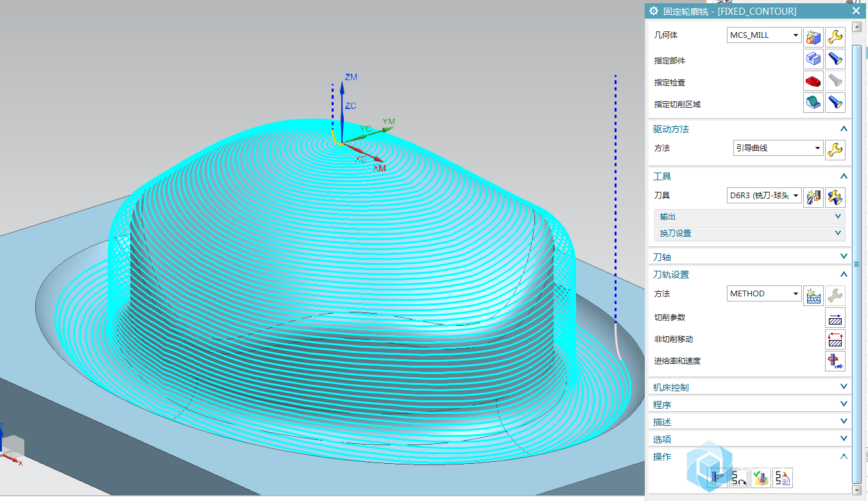
Task: Click the edit geometry wrench beside MCS_MILL
Action: point(835,37)
